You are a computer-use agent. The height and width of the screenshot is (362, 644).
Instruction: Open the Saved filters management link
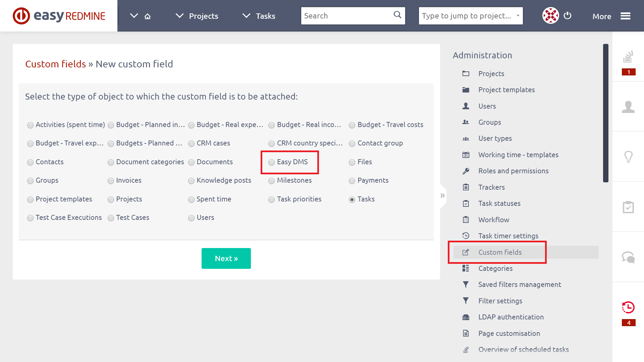[520, 285]
